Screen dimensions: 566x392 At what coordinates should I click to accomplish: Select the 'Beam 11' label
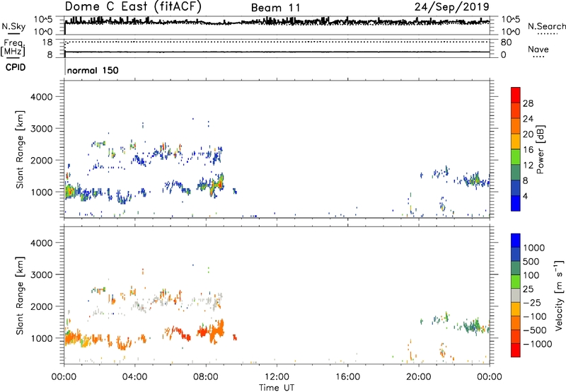pyautogui.click(x=275, y=8)
